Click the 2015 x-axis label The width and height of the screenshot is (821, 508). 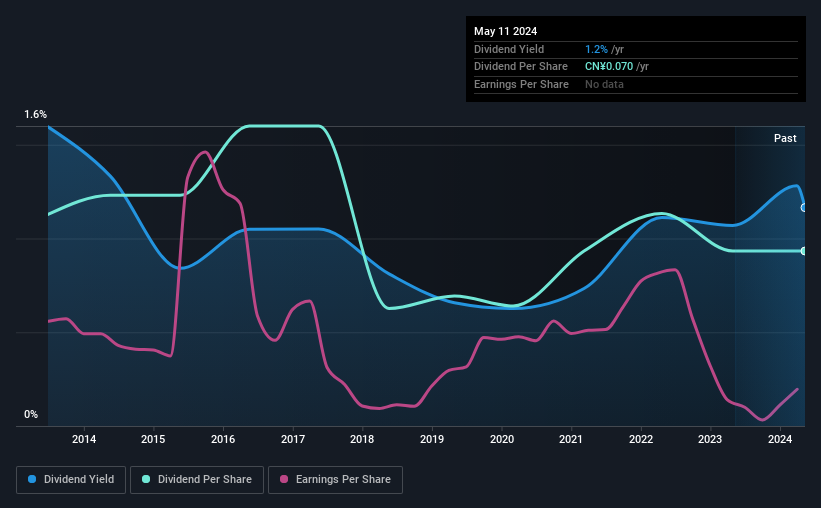coord(153,439)
